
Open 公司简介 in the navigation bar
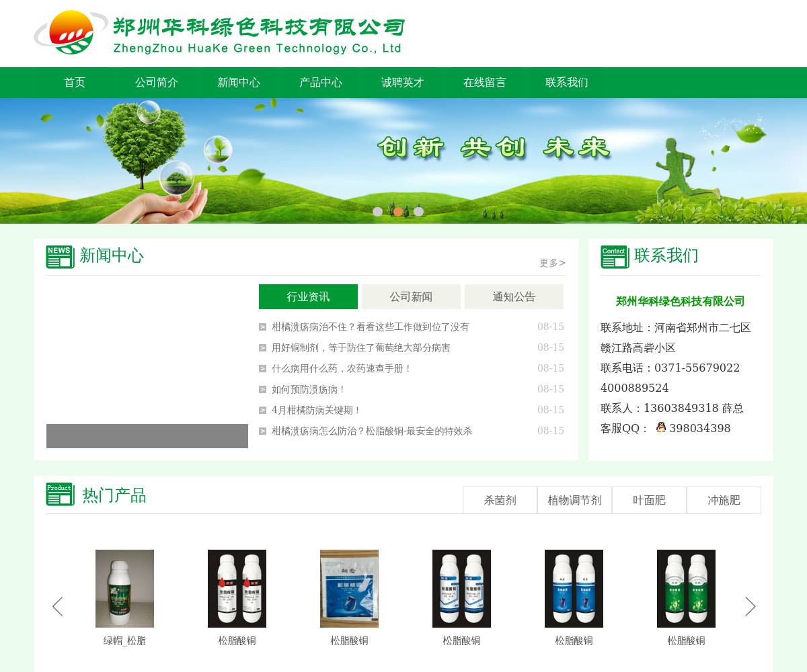(x=157, y=83)
